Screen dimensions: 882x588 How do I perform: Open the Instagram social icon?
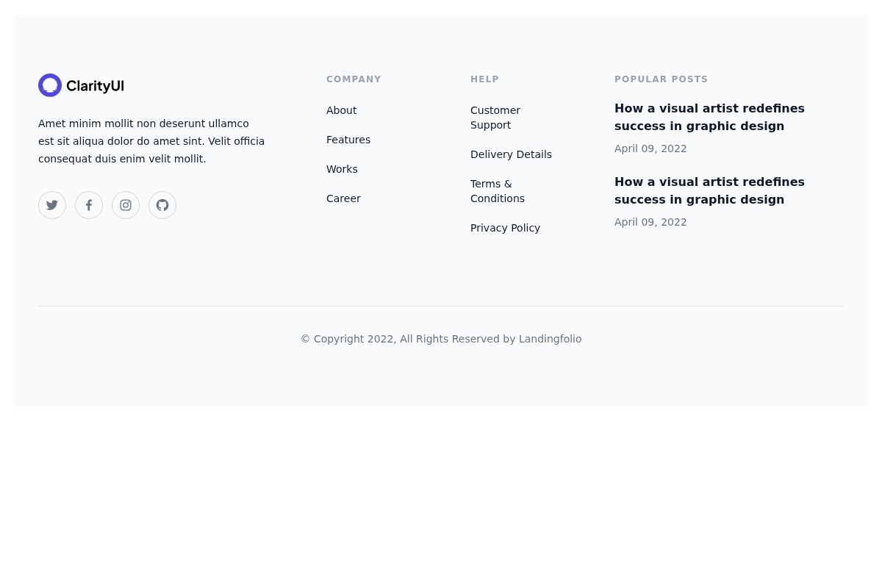pyautogui.click(x=126, y=205)
